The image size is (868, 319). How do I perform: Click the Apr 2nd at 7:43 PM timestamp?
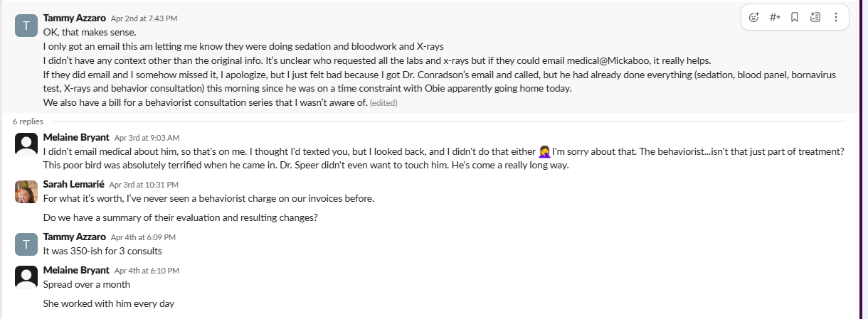(144, 18)
